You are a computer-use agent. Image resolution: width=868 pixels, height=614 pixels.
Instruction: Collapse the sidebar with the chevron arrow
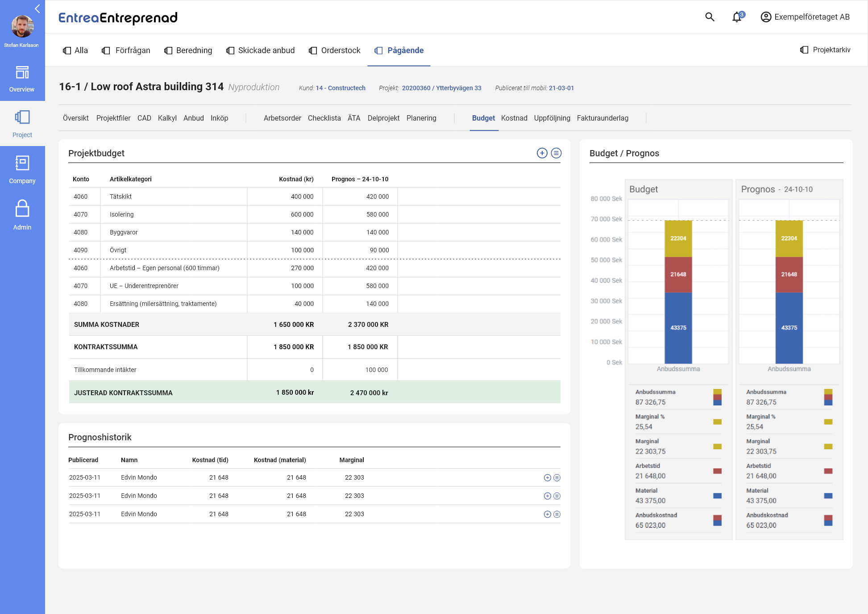(37, 8)
